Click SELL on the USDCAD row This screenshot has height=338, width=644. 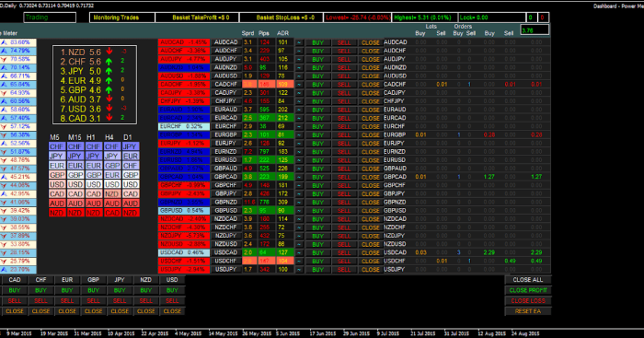[x=344, y=252]
